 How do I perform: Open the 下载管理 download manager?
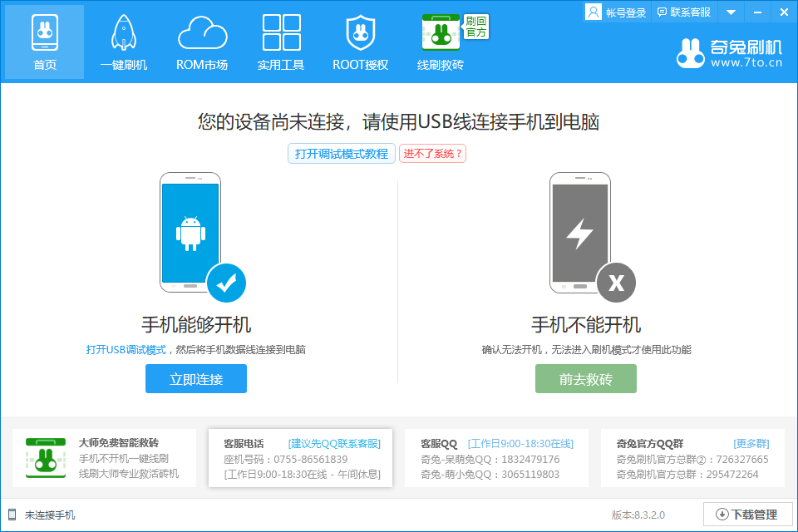pos(747,515)
